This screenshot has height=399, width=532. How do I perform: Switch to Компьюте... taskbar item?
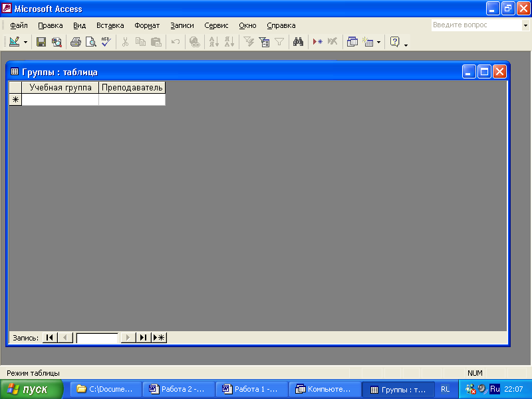(325, 390)
